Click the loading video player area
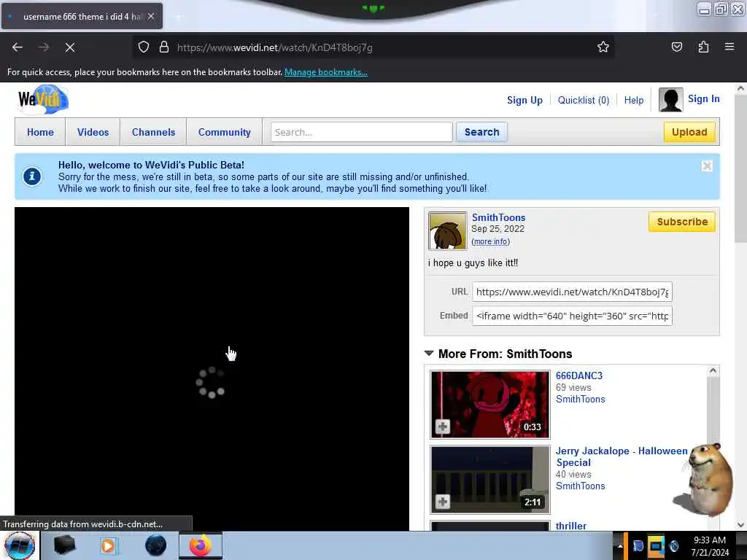 pos(212,368)
